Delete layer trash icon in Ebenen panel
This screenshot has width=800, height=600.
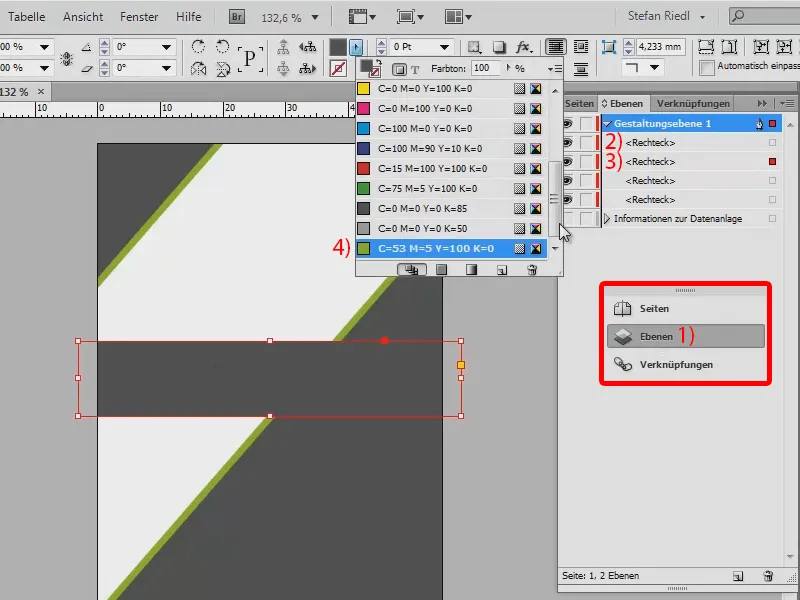[768, 576]
